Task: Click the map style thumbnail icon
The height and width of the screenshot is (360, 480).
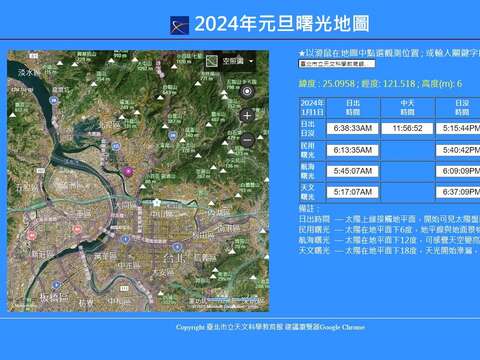Action: point(212,61)
